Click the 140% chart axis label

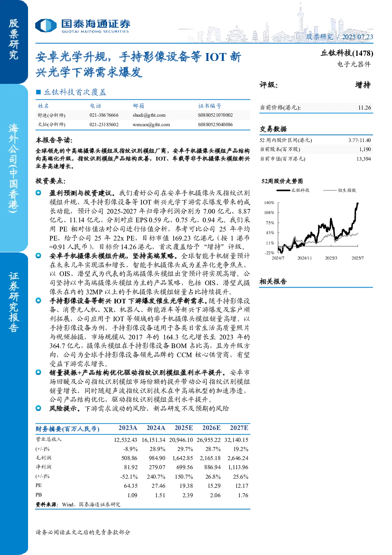(269, 203)
